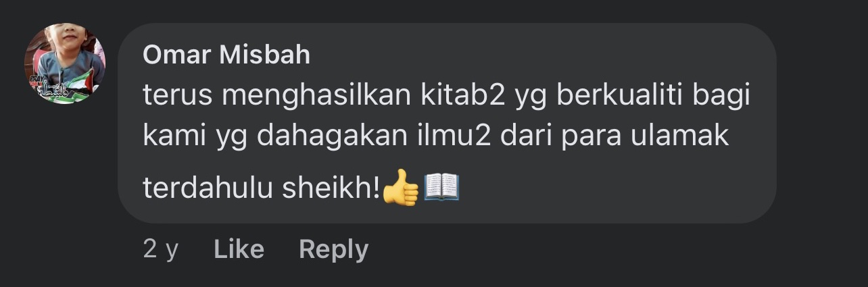
Task: Click the Omar Misbah name link
Action: 226,55
